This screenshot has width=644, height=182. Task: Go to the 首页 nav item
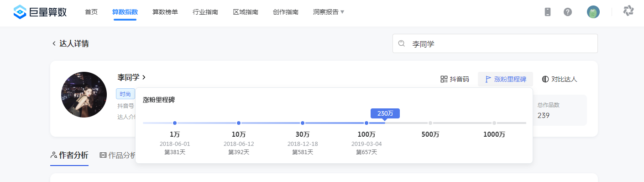91,12
